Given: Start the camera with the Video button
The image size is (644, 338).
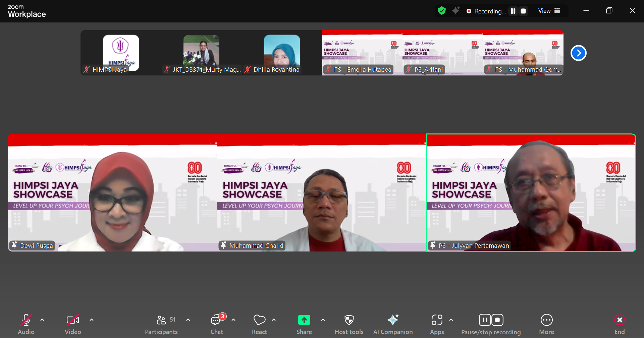Looking at the screenshot, I should coord(73,324).
